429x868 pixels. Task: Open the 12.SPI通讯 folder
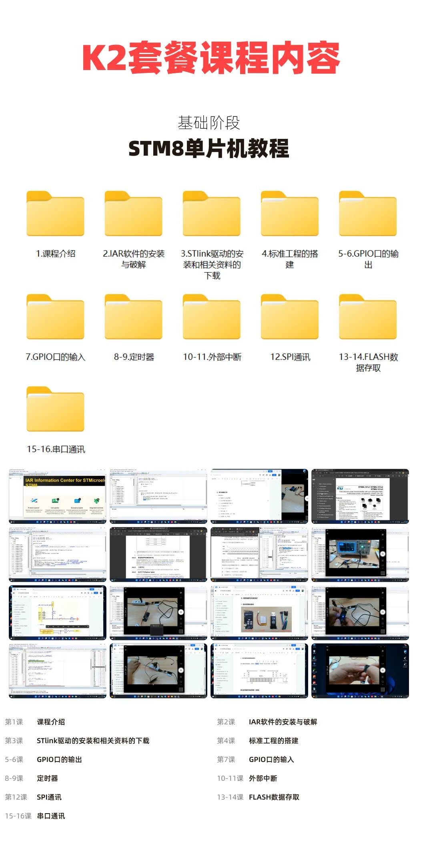pyautogui.click(x=289, y=317)
